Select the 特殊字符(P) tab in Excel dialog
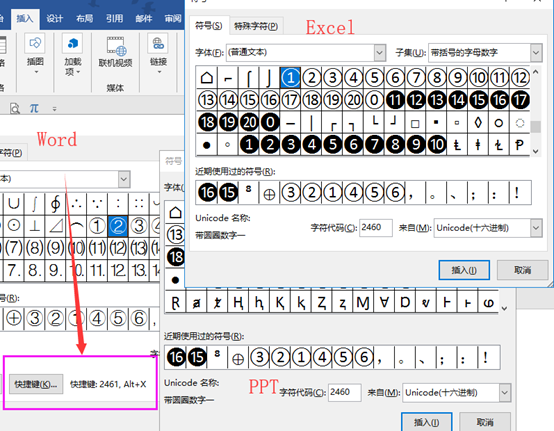The width and height of the screenshot is (554, 431). click(x=256, y=26)
